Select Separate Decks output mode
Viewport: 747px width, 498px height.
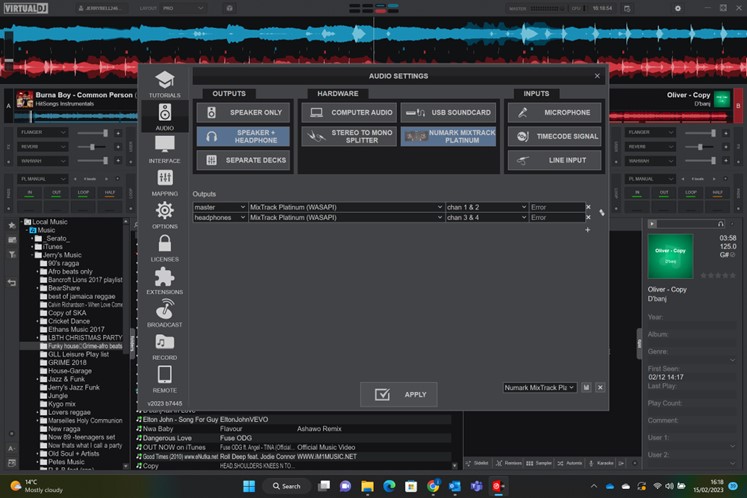243,160
